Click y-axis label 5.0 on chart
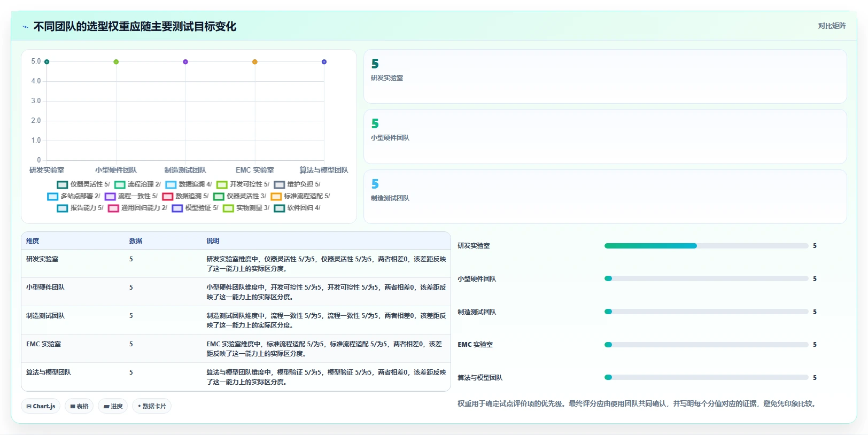 [36, 61]
